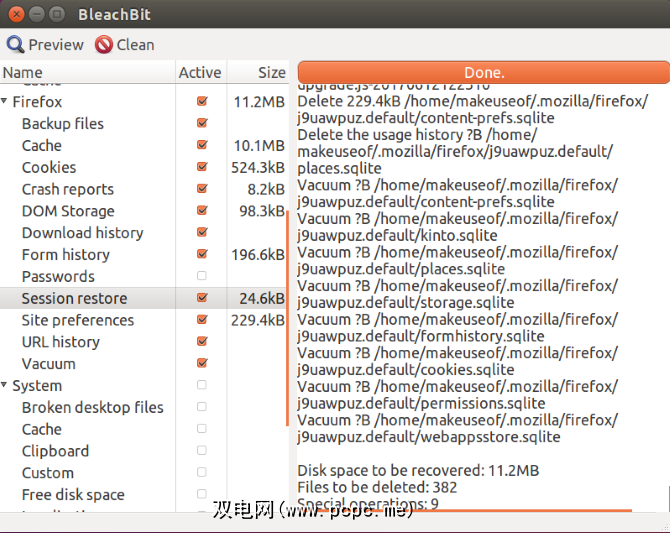670x533 pixels.
Task: Select the Backup files row
Action: [x=144, y=124]
